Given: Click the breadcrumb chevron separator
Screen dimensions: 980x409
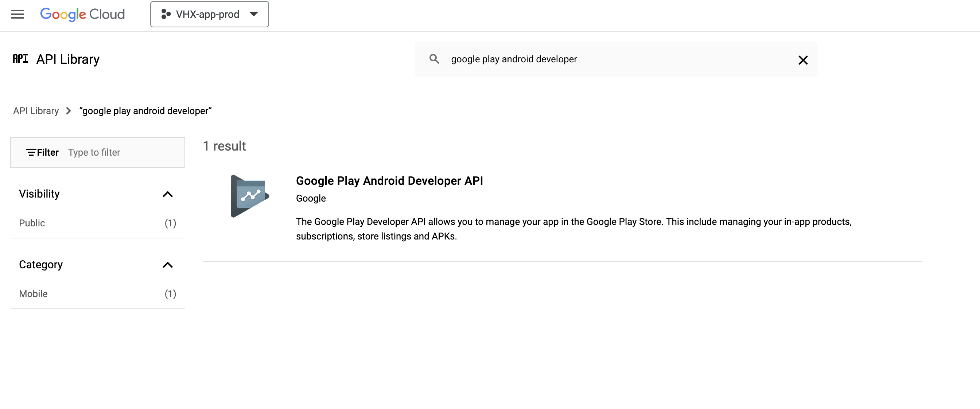Looking at the screenshot, I should (69, 111).
